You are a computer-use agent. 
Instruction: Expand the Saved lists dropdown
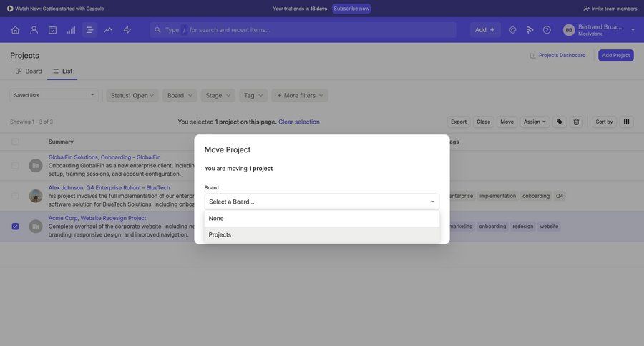point(54,95)
